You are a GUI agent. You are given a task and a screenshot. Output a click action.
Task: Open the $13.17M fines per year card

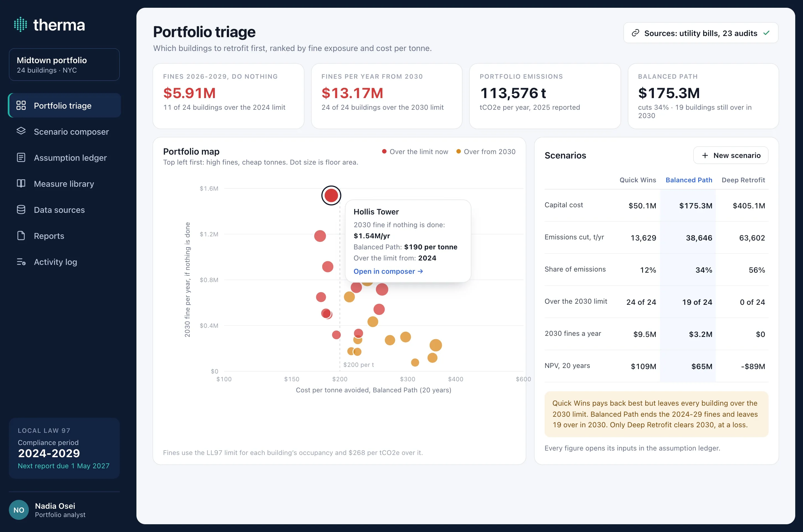coord(387,96)
